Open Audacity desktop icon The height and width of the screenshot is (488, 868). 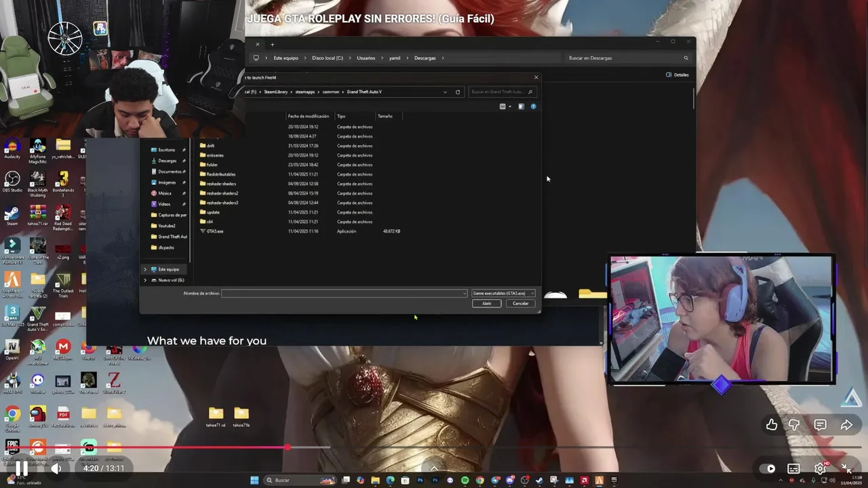click(x=12, y=148)
